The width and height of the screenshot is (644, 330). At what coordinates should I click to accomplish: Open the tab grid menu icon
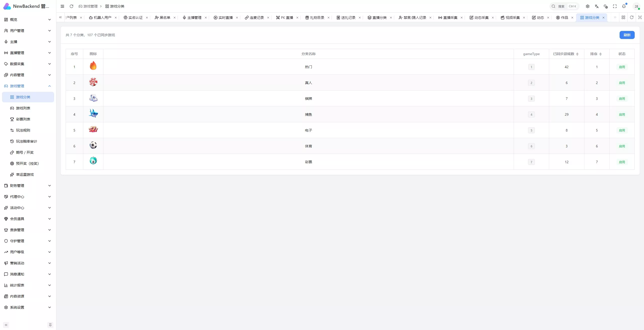click(x=623, y=17)
